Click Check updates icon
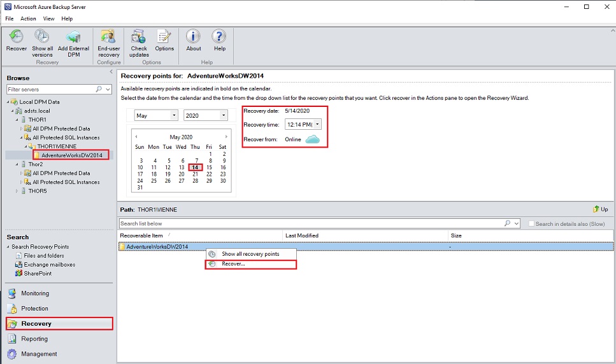This screenshot has width=616, height=364. point(139,36)
